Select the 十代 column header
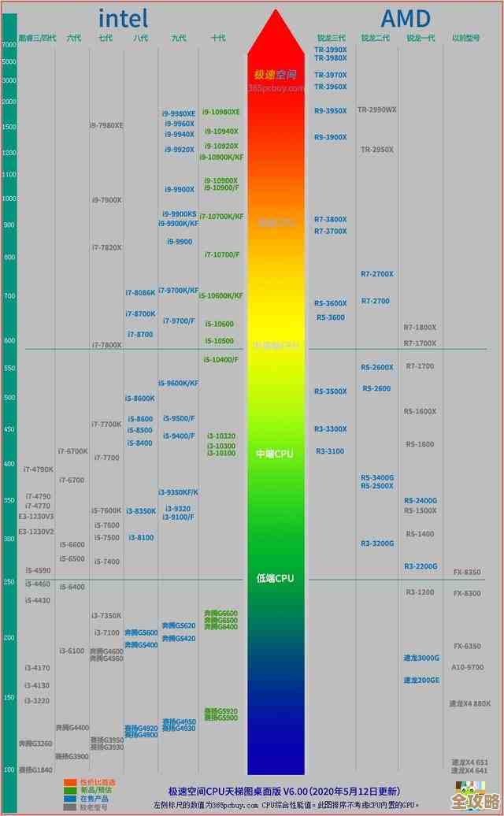This screenshot has height=816, width=504. click(218, 38)
